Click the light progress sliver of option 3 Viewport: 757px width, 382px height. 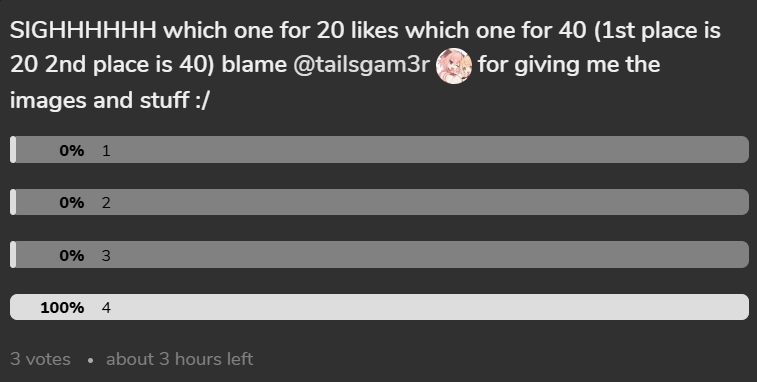tap(13, 255)
